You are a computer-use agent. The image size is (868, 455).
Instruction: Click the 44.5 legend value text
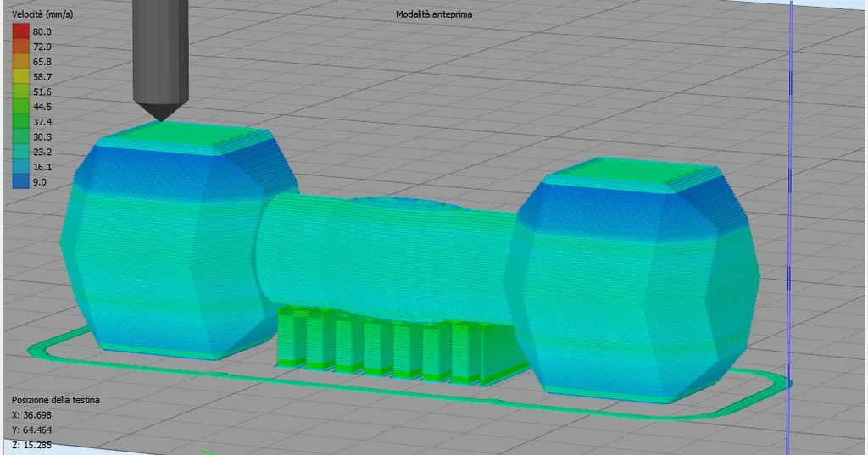pyautogui.click(x=42, y=107)
